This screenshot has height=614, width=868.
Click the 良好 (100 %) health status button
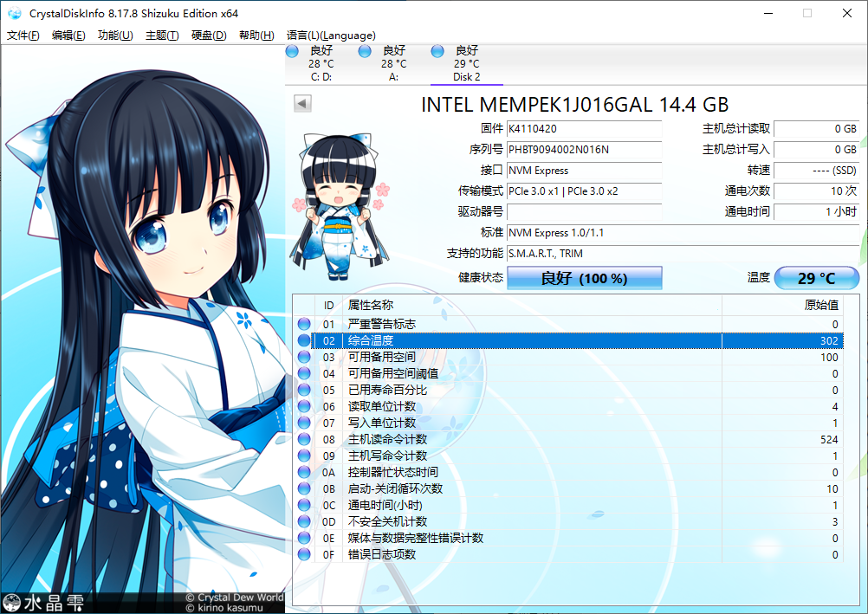pos(584,278)
